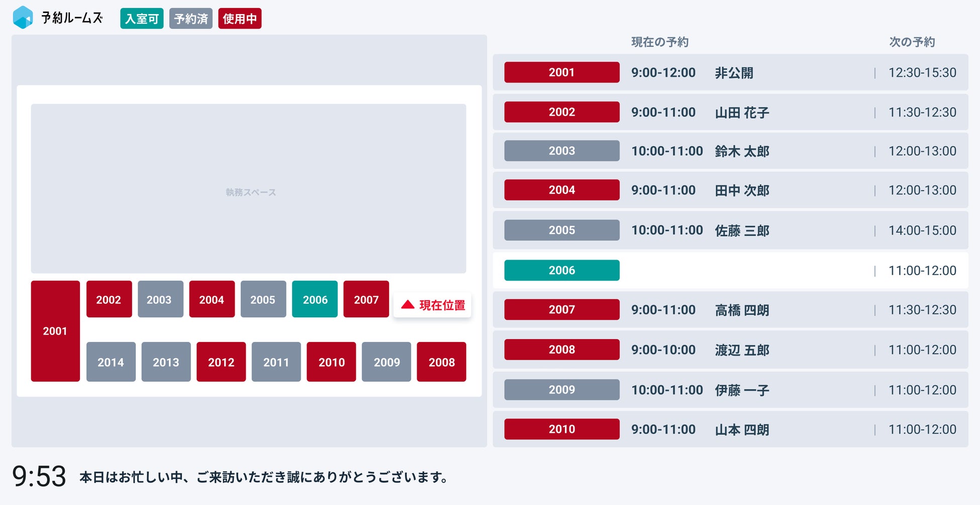Click the 次の予約 column header
The height and width of the screenshot is (505, 980).
tap(912, 42)
